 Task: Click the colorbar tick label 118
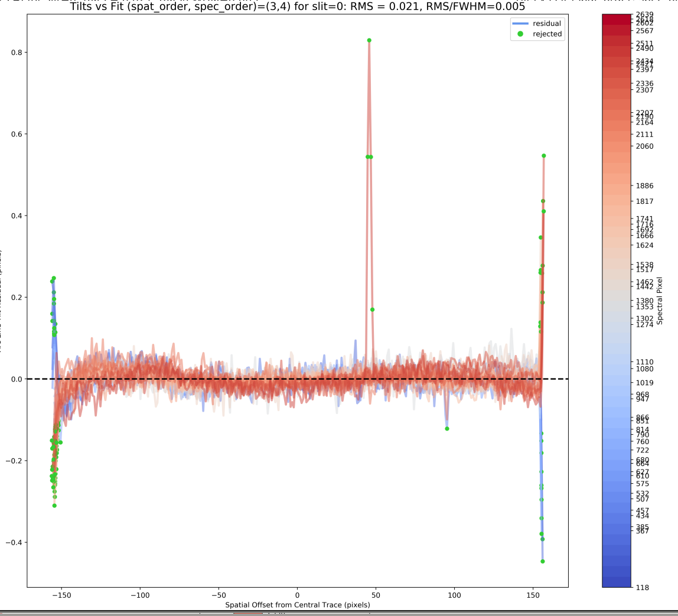(x=643, y=588)
